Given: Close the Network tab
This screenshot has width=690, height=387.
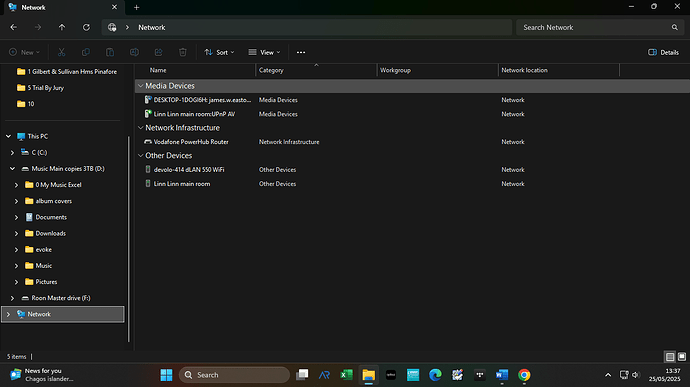Looking at the screenshot, I should (114, 7).
